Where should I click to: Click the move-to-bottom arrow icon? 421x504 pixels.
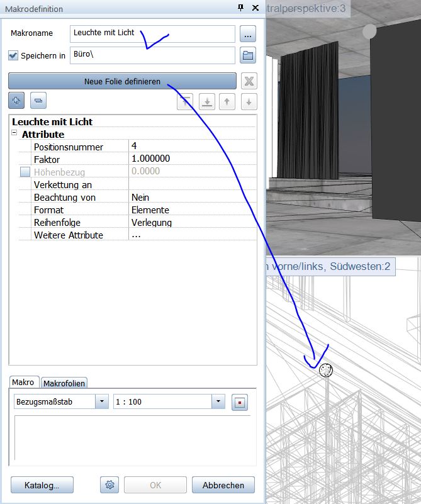coord(206,101)
